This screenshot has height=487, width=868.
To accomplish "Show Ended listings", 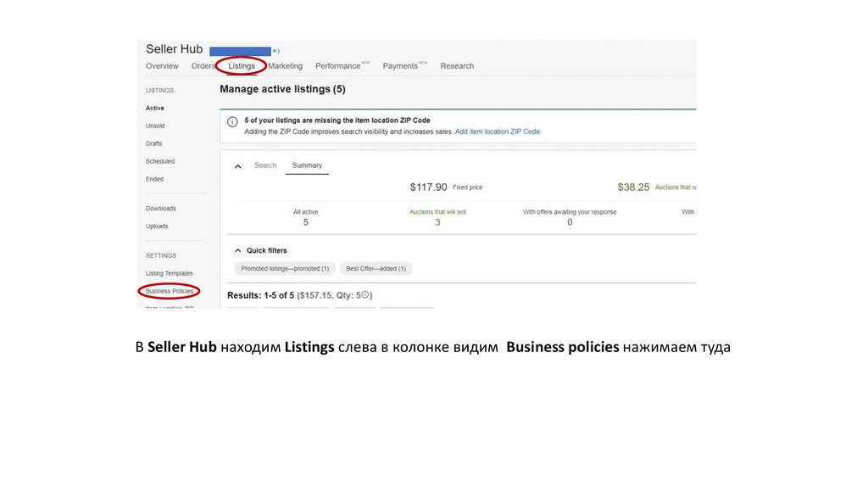I will click(x=154, y=179).
